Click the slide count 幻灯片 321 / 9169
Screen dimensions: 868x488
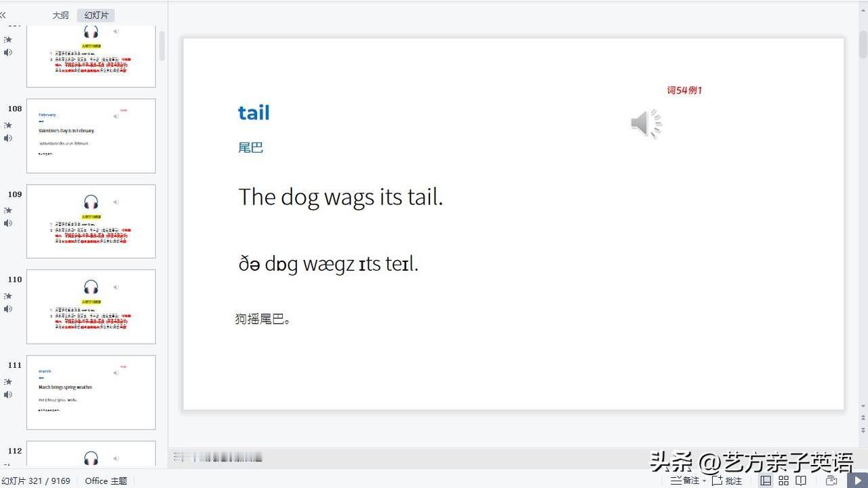36,481
